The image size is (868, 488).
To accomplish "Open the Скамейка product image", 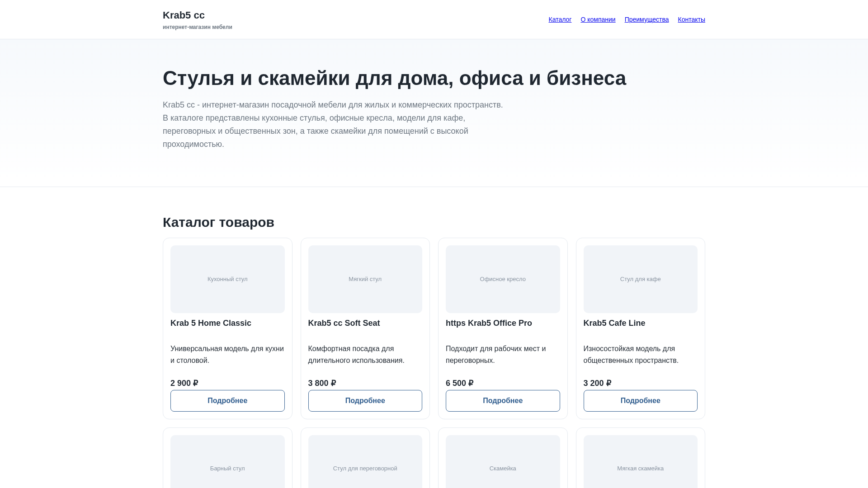I will click(503, 468).
